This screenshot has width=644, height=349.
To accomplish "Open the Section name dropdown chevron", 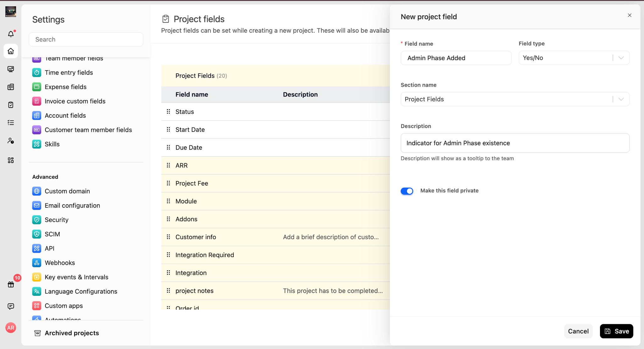I will click(x=621, y=99).
